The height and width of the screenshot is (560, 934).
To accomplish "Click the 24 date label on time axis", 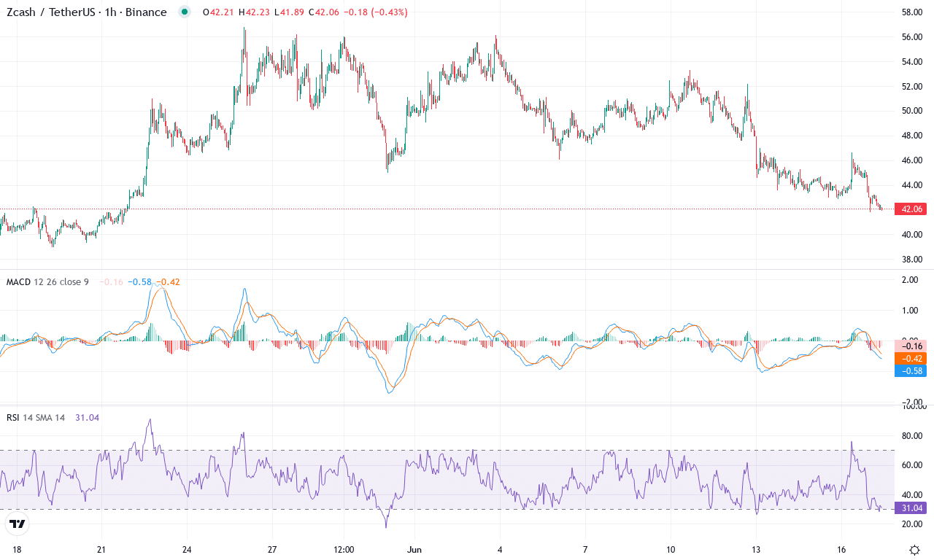I will click(187, 549).
